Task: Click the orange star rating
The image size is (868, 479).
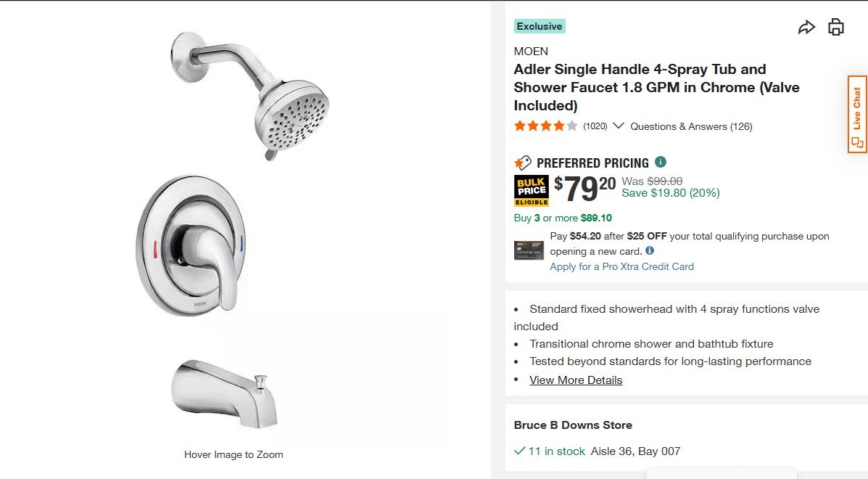Action: [545, 126]
